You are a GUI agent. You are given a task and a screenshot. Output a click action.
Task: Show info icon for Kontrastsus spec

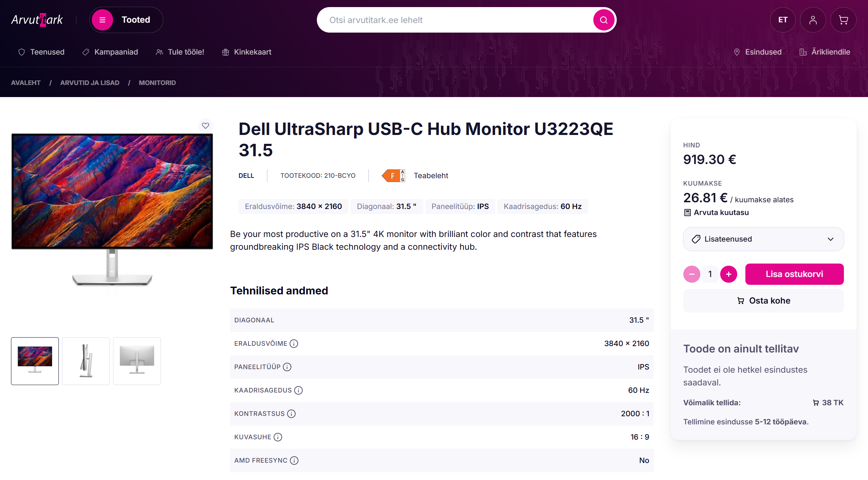point(291,414)
